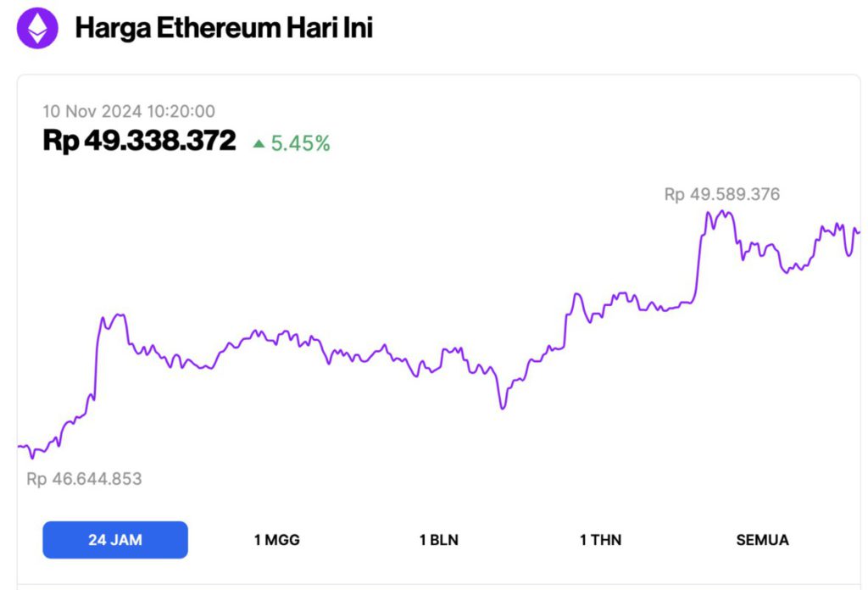Screen dimensions: 868x590
Task: Show the 1 THN price chart
Action: pyautogui.click(x=600, y=540)
